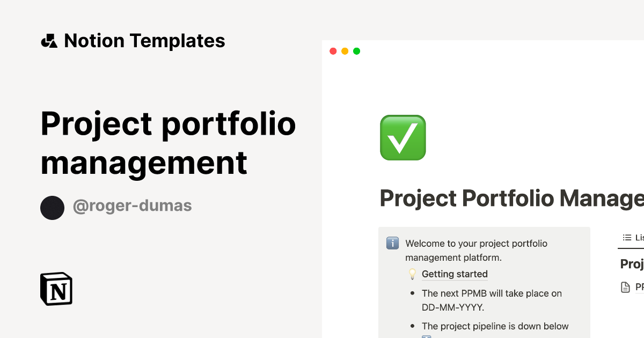Click the bullet before the project pipeline line
The width and height of the screenshot is (644, 338).
tap(412, 326)
